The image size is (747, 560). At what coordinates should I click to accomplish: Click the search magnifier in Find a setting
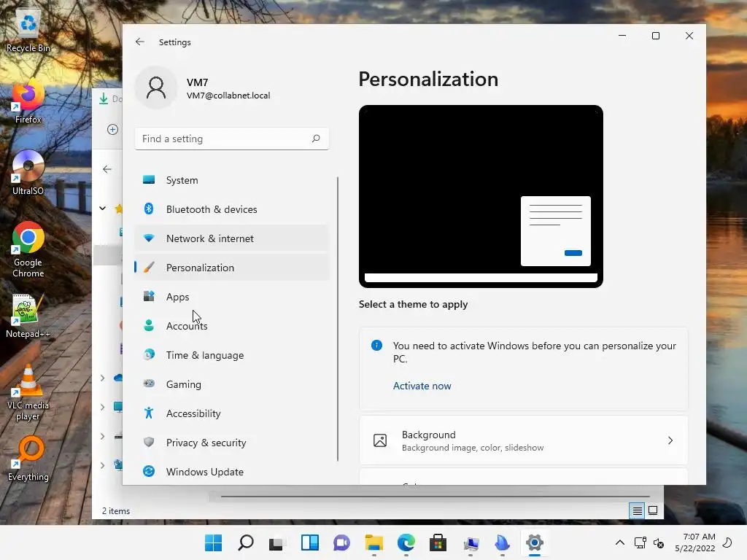point(316,139)
